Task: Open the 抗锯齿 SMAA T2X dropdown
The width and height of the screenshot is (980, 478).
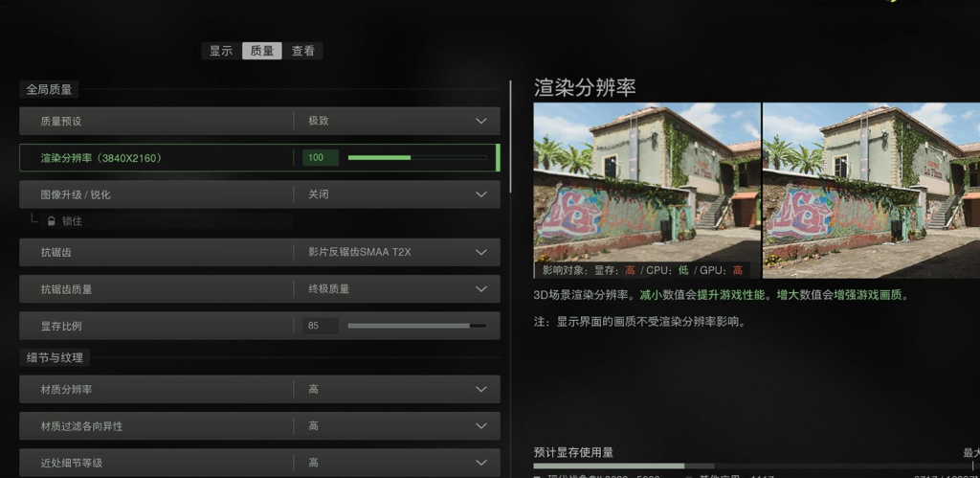Action: (x=480, y=253)
